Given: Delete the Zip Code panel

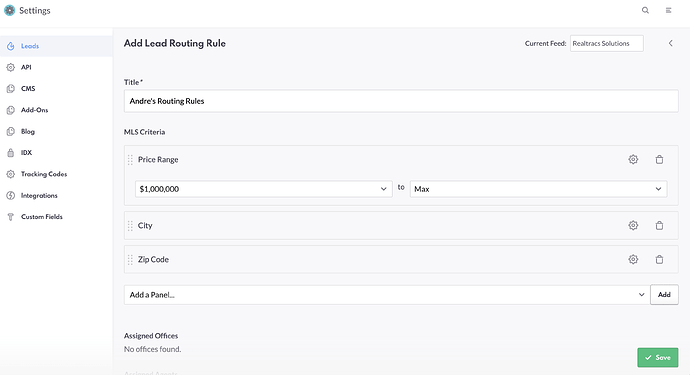Looking at the screenshot, I should tap(659, 259).
